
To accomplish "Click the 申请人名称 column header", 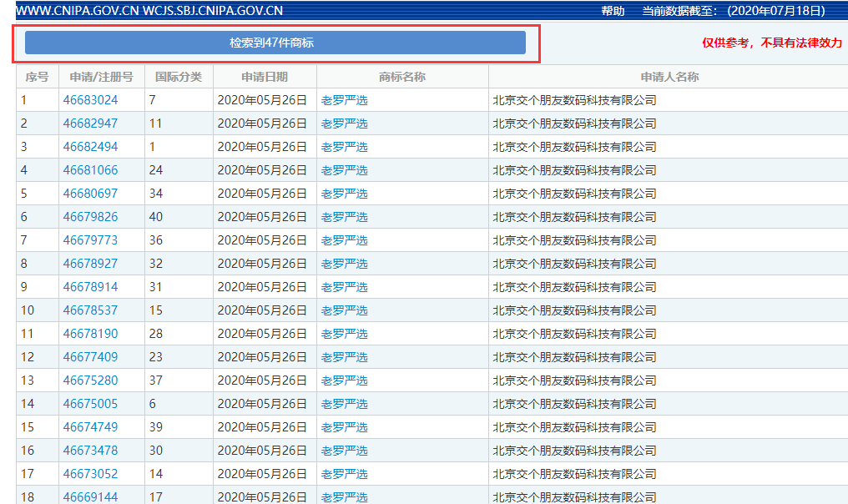I will 669,77.
